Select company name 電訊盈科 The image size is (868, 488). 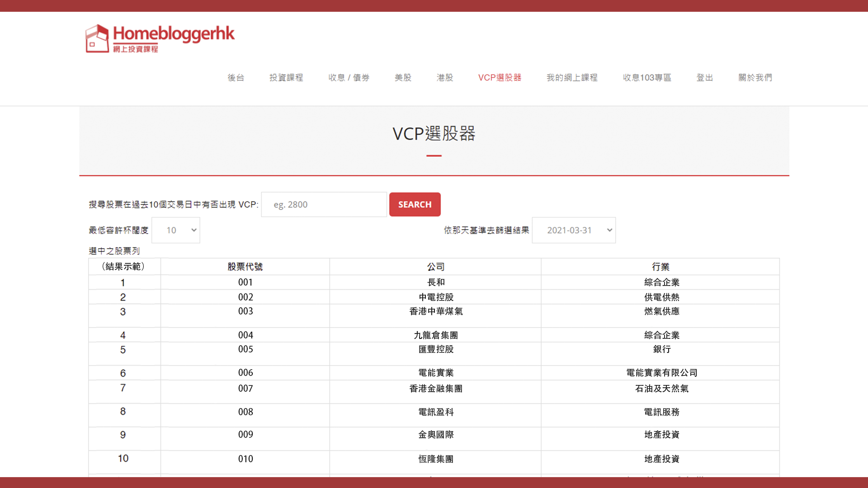pyautogui.click(x=436, y=412)
